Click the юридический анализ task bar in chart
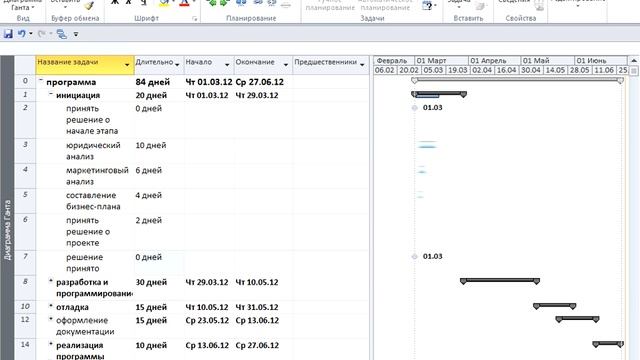 427,144
